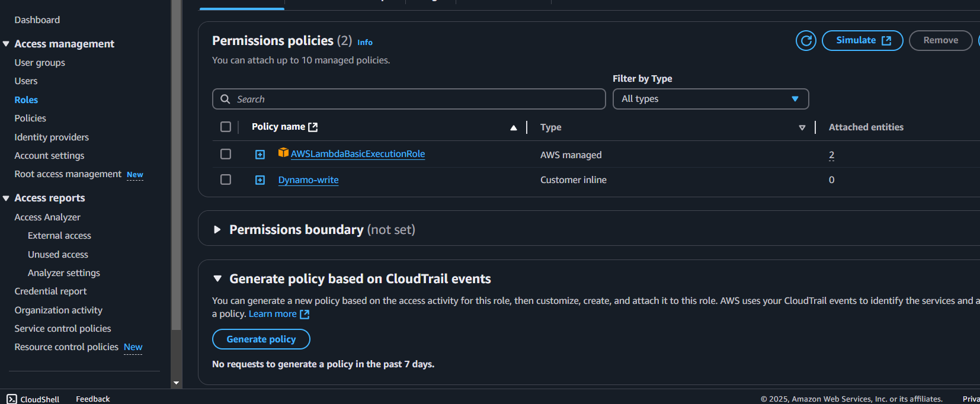Click the Simulate button
Viewport: 980px width, 404px height.
(862, 40)
